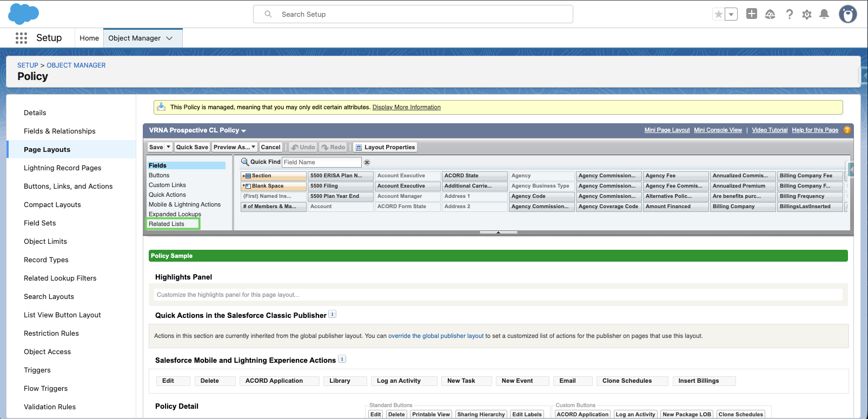This screenshot has height=419, width=868.
Task: Open the Salesforce Help question mark
Action: 790,14
